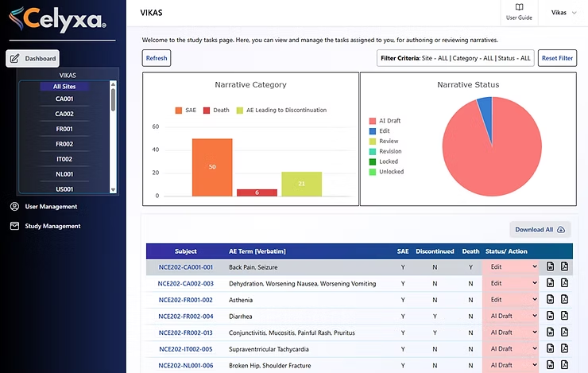
Task: Open subject link NCE202-IT002-005
Action: click(185, 349)
